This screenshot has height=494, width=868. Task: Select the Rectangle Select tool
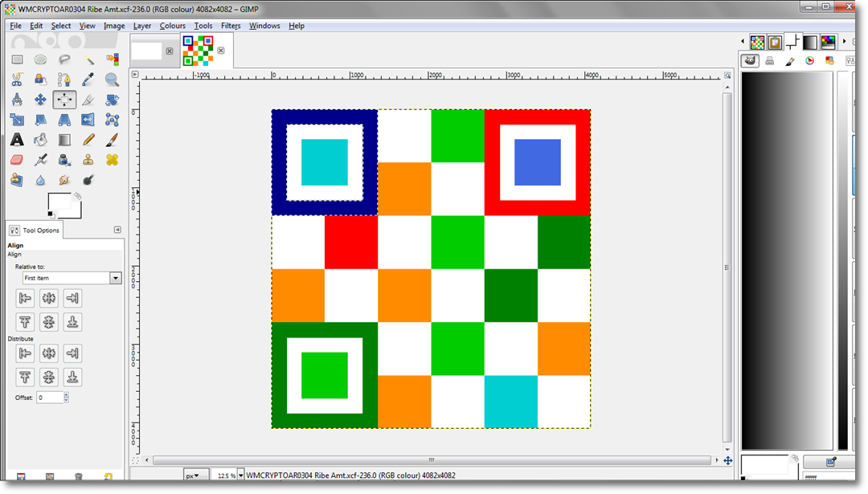17,59
